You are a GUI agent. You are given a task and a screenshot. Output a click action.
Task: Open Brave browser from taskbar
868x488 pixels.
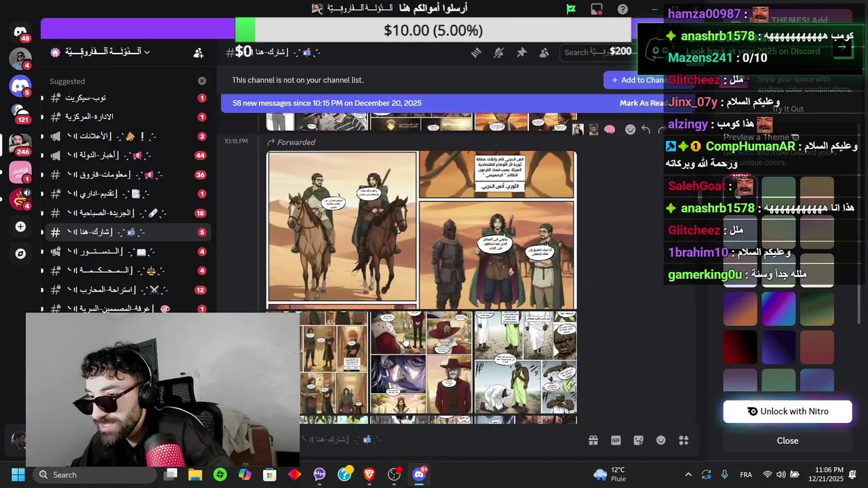tap(369, 474)
